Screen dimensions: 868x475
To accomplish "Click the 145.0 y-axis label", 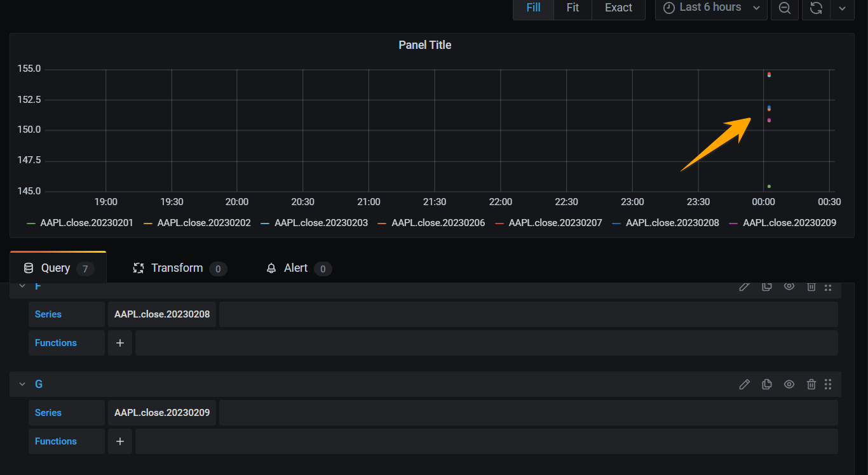I will pos(29,191).
